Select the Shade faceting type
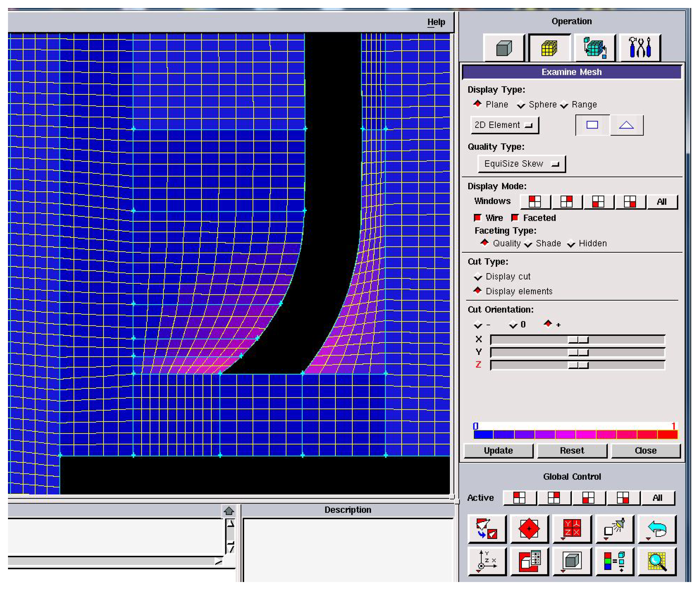700x590 pixels. click(528, 244)
